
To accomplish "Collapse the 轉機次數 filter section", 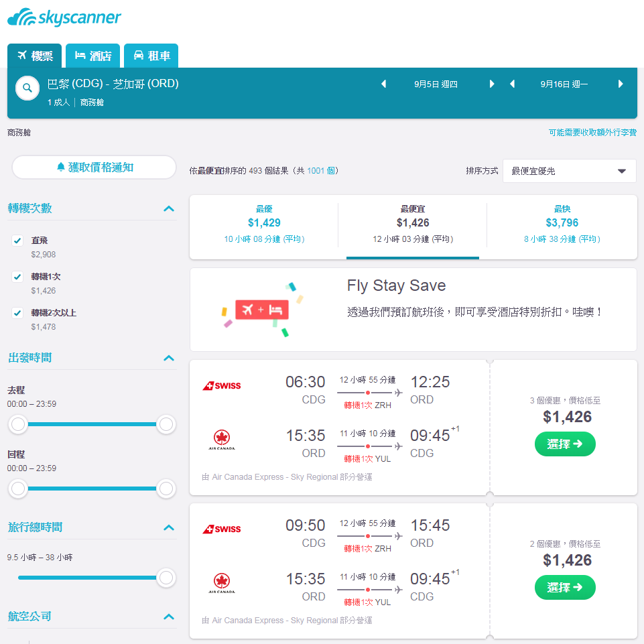I will click(169, 208).
